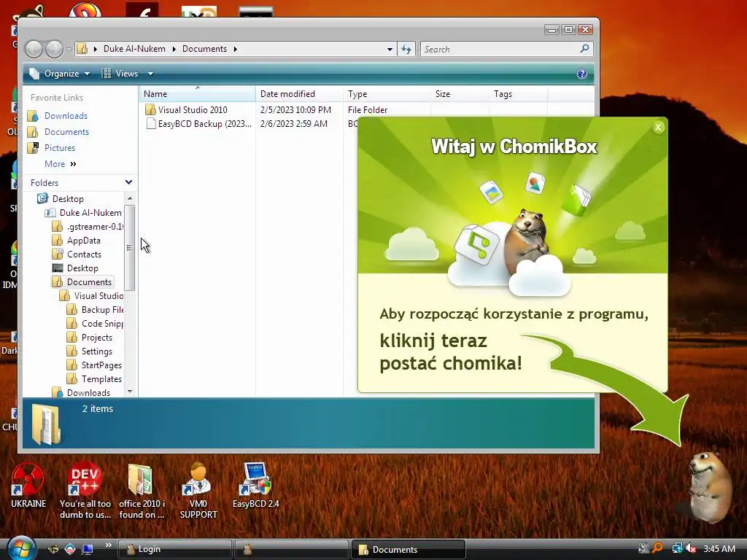Image resolution: width=747 pixels, height=560 pixels.
Task: Select Documents in the address breadcrumb
Action: coord(204,49)
